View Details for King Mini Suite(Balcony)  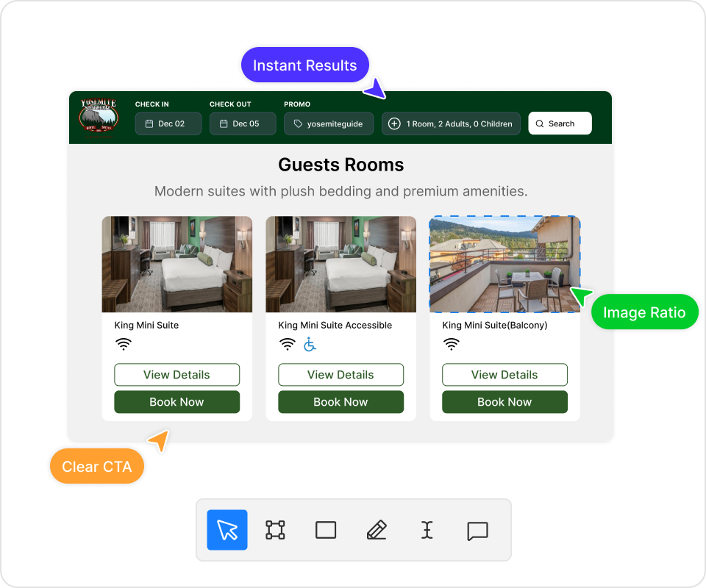click(x=504, y=375)
